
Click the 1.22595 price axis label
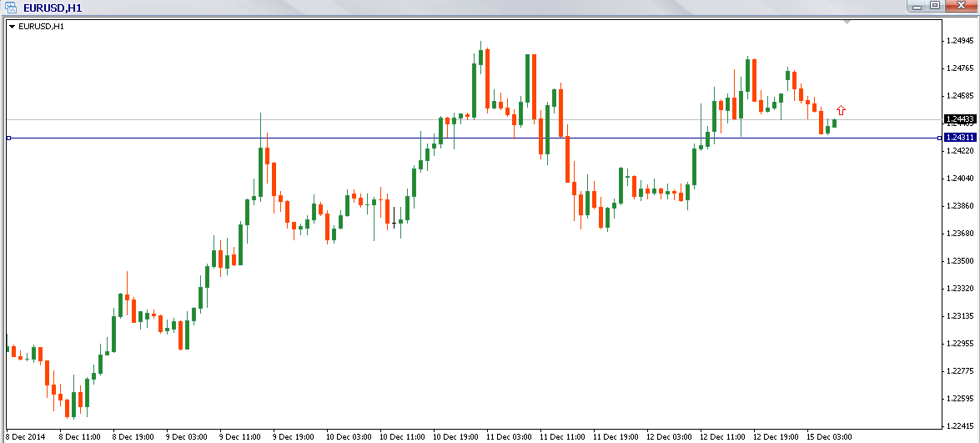[x=959, y=399]
